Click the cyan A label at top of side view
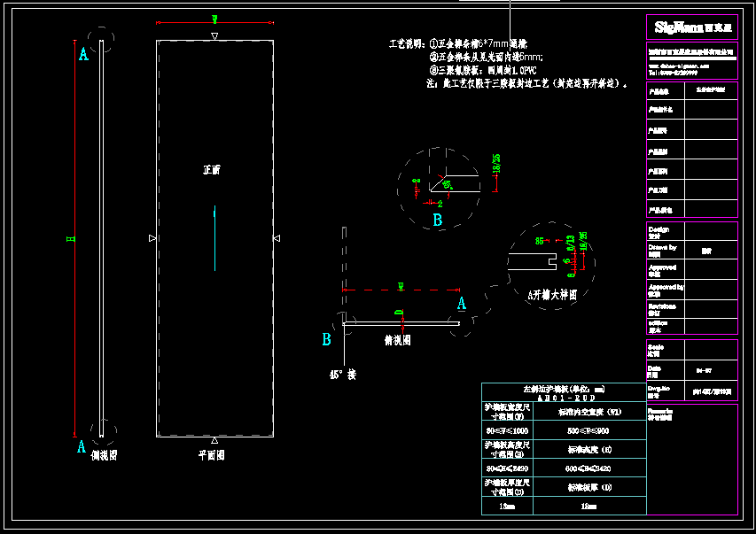 [x=83, y=54]
